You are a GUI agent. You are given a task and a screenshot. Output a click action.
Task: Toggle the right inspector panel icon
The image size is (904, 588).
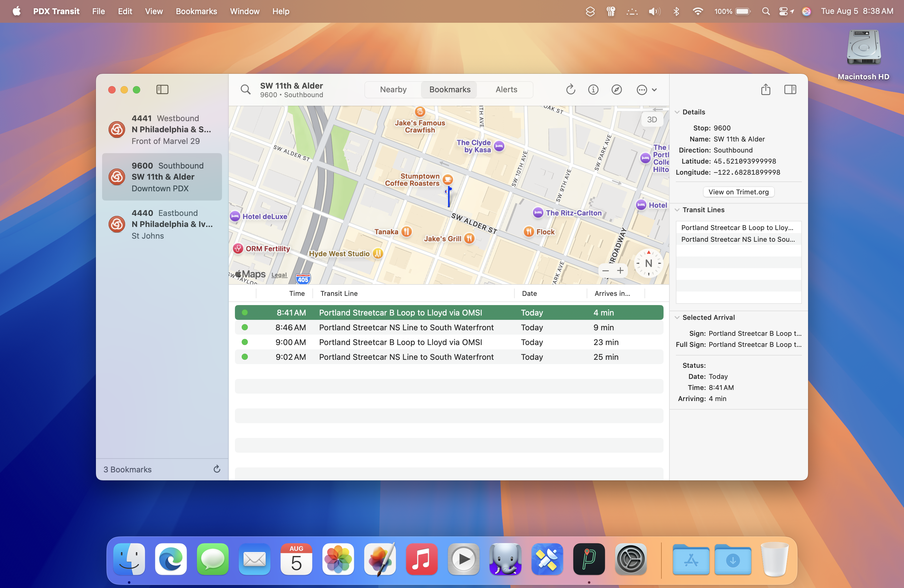pos(791,89)
